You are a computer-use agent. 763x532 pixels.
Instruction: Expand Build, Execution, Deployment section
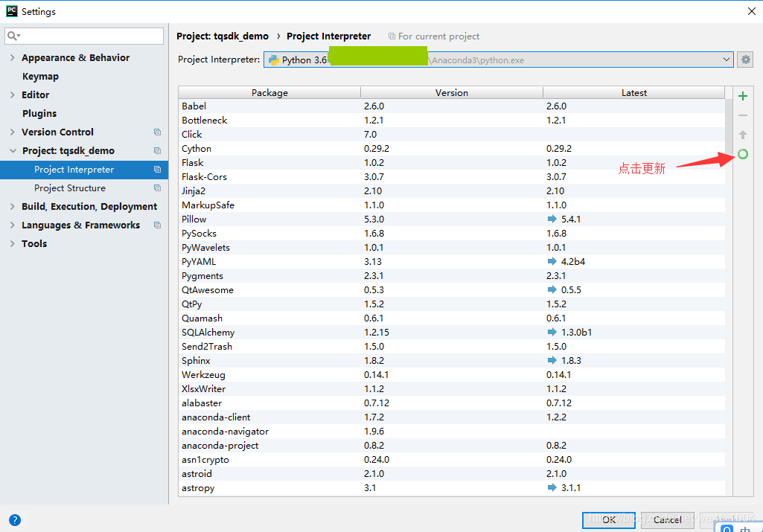[x=12, y=207]
